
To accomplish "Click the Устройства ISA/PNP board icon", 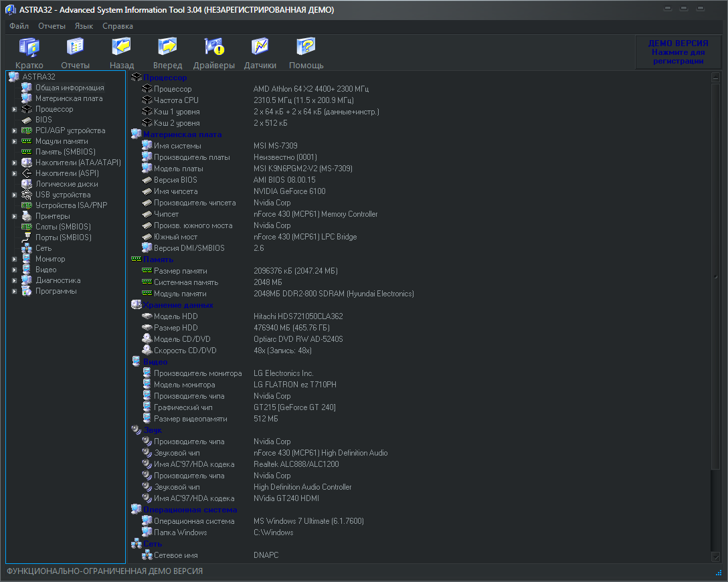I will tap(27, 205).
